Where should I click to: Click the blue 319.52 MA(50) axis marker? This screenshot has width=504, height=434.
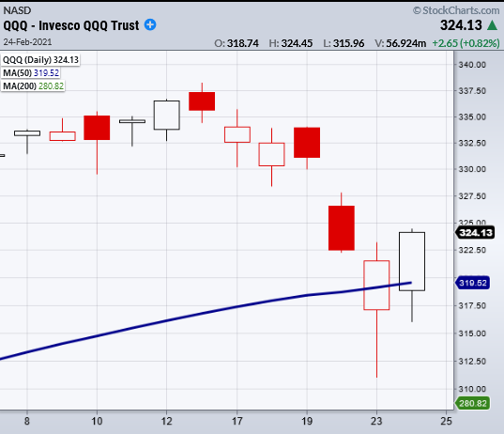472,283
